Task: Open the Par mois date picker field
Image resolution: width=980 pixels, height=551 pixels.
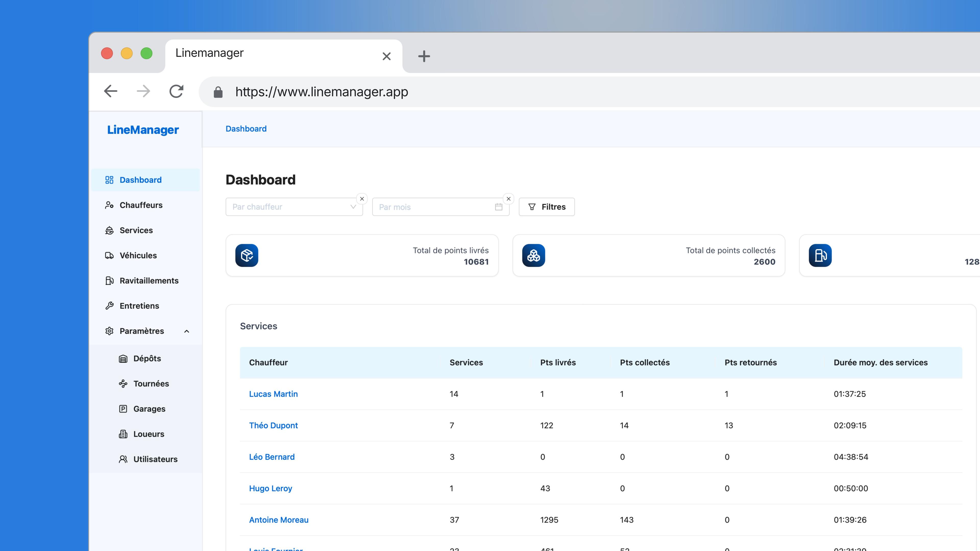Action: click(x=440, y=207)
